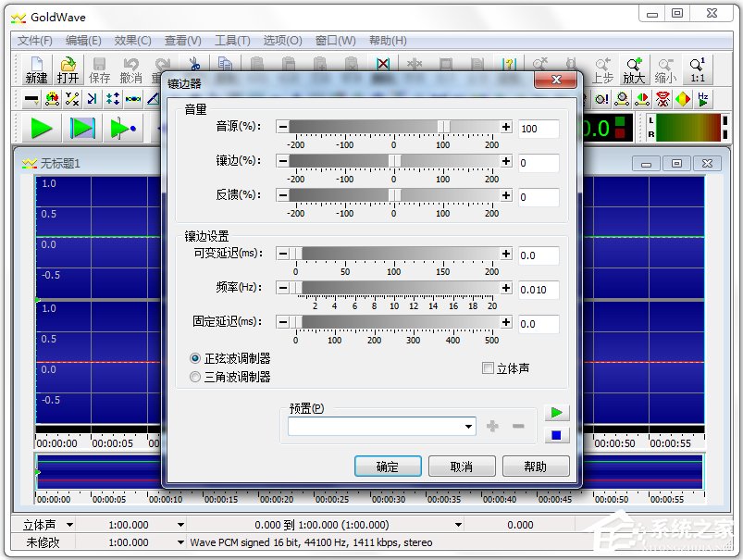Click the 镶边(%) slider track
The height and width of the screenshot is (560, 743).
click(x=394, y=161)
